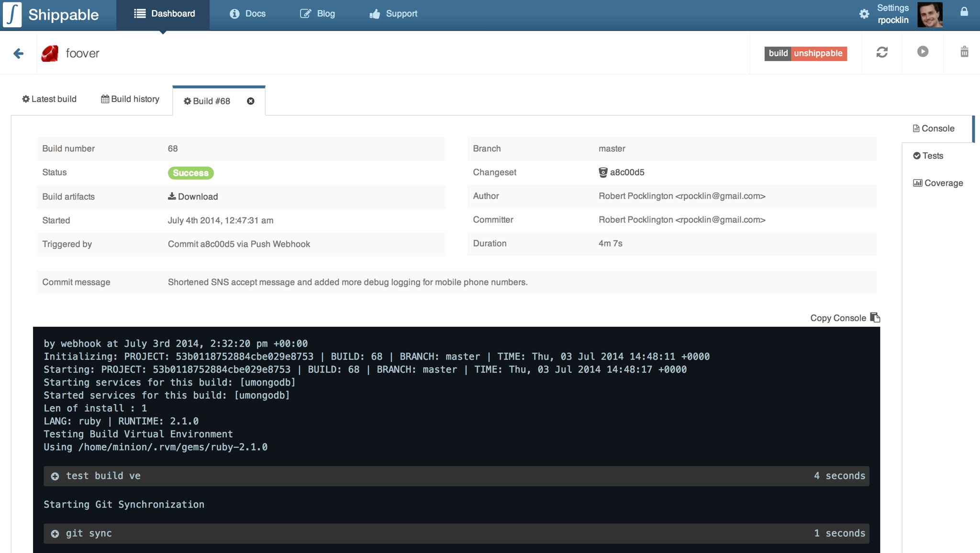Close the Build #68 tab
This screenshot has height=553, width=980.
250,101
